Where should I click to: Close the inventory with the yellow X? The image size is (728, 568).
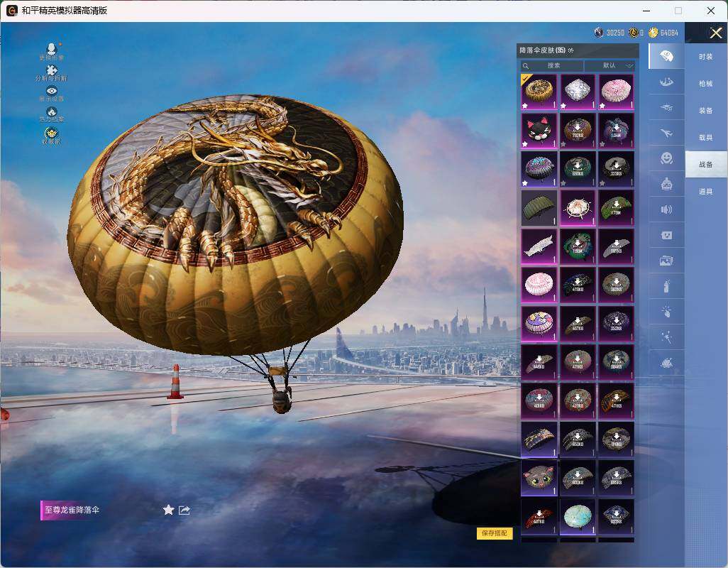[x=715, y=33]
